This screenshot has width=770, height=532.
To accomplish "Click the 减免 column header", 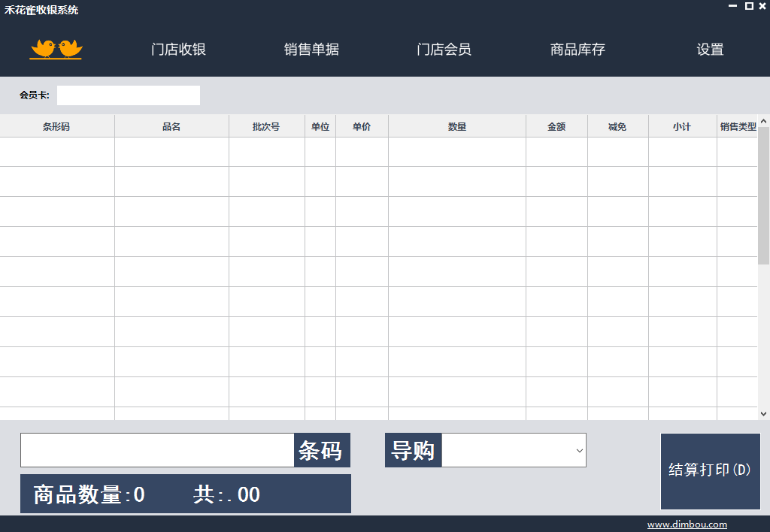I will (618, 127).
